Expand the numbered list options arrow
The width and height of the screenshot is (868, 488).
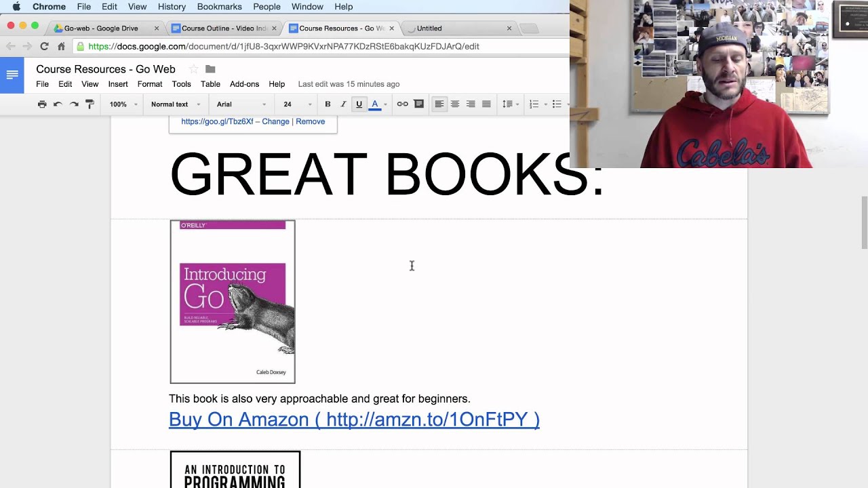[545, 104]
